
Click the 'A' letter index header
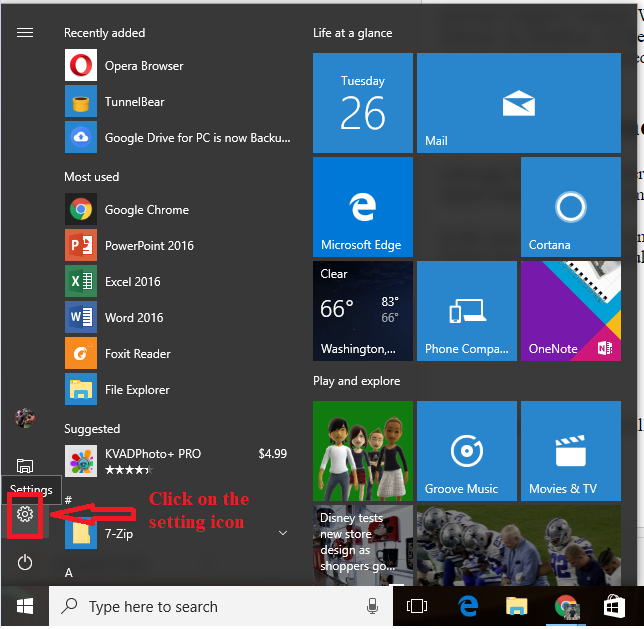tap(69, 572)
